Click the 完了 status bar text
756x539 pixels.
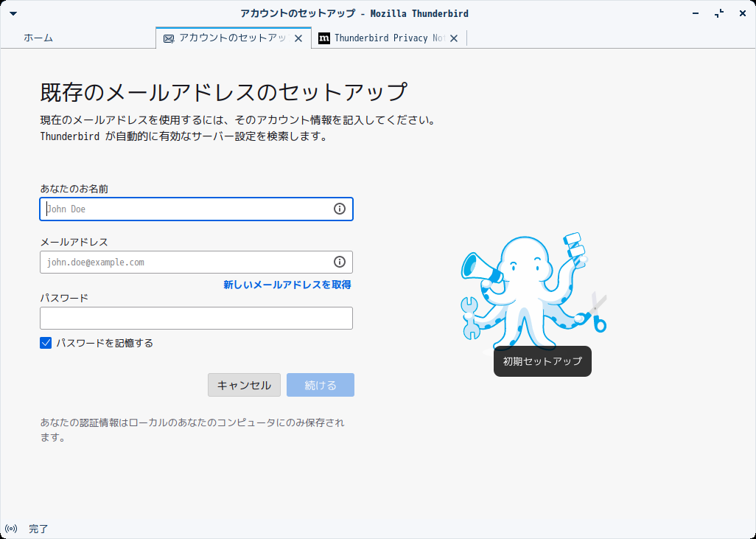(38, 529)
